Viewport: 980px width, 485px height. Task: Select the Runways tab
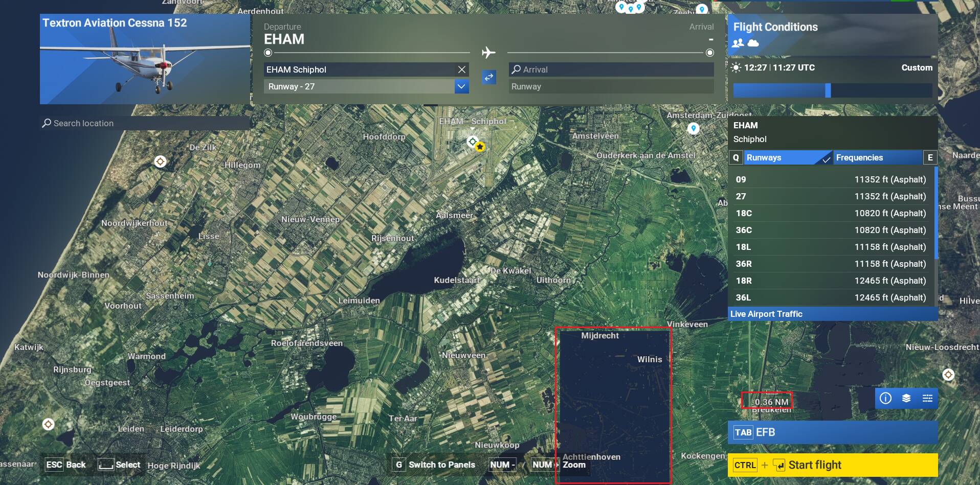(x=787, y=157)
